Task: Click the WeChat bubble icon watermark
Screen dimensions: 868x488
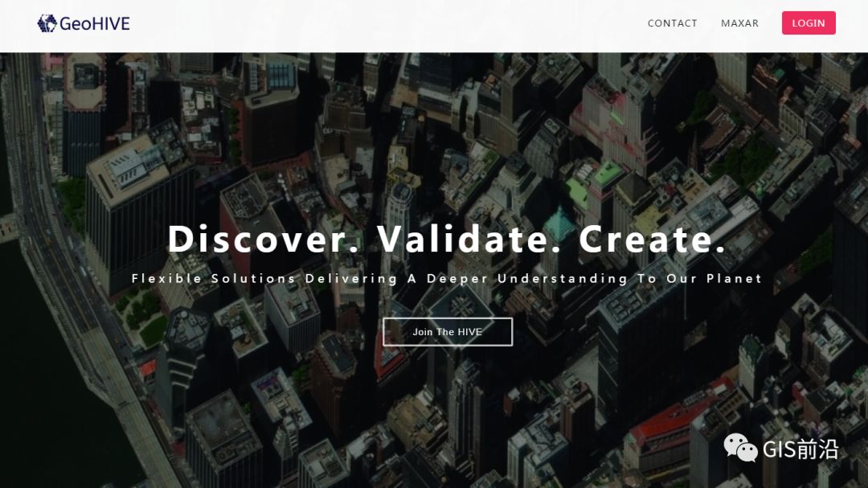Action: pos(740,448)
